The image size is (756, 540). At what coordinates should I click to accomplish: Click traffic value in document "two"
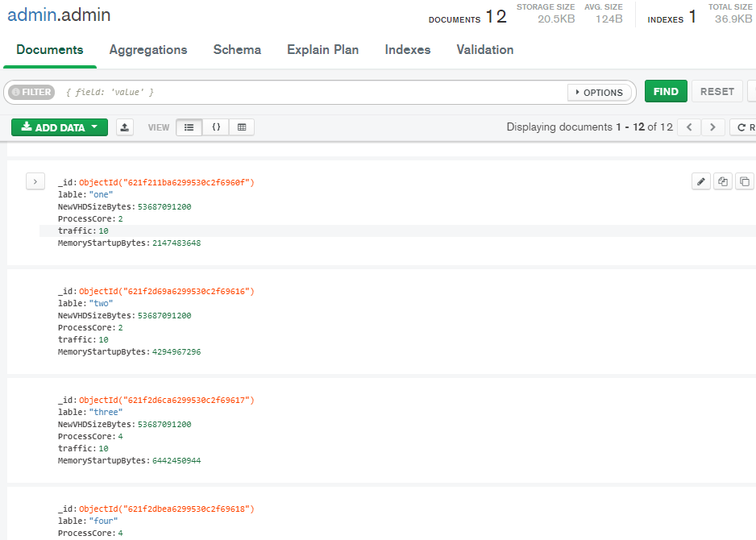(104, 340)
